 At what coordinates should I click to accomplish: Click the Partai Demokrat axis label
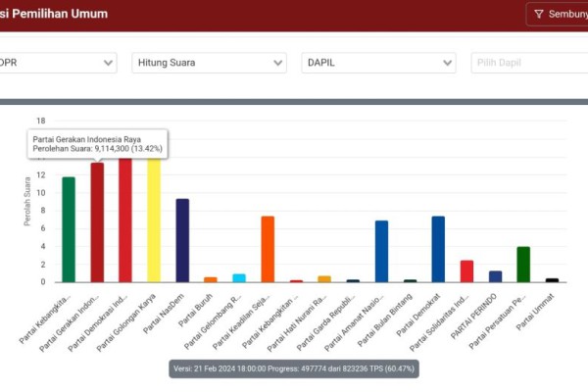[x=418, y=315]
